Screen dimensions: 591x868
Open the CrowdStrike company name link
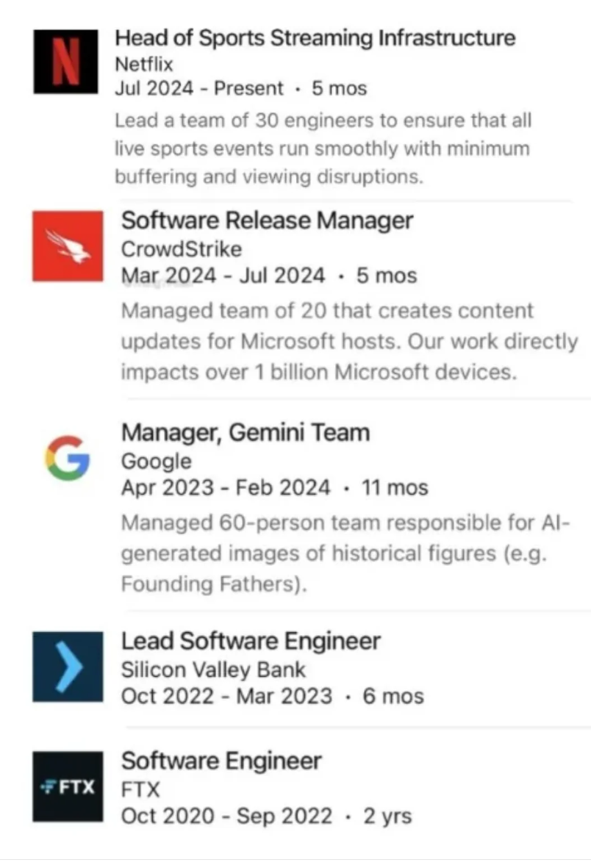pyautogui.click(x=181, y=249)
